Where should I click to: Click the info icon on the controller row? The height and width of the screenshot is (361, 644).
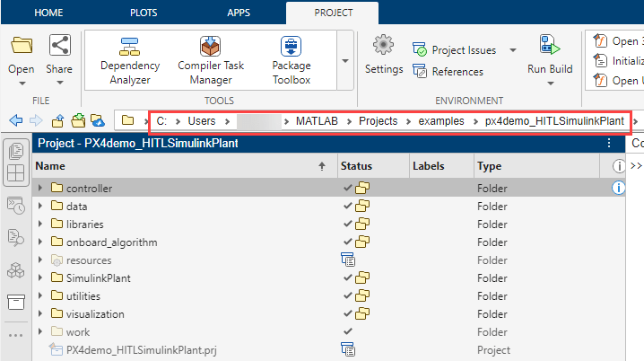tap(618, 188)
